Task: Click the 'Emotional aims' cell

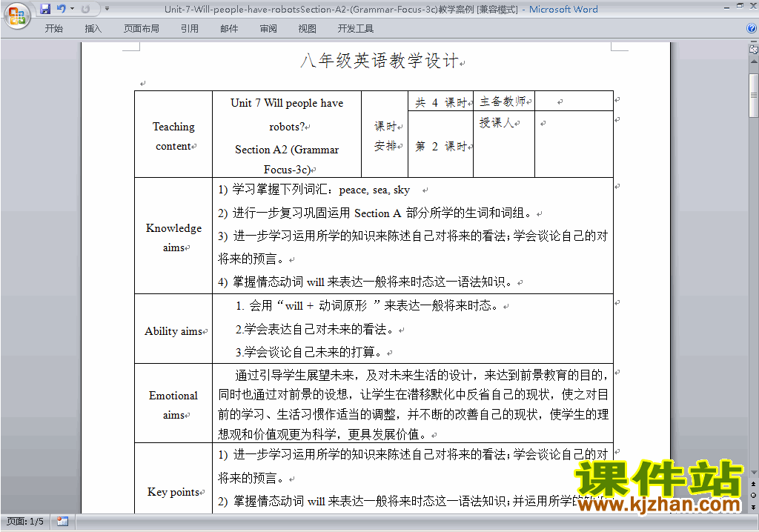Action: 173,405
